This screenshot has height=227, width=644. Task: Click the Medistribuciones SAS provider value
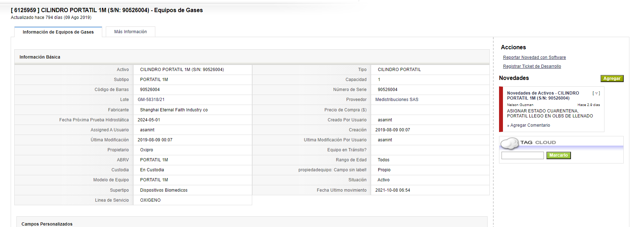[x=397, y=100]
